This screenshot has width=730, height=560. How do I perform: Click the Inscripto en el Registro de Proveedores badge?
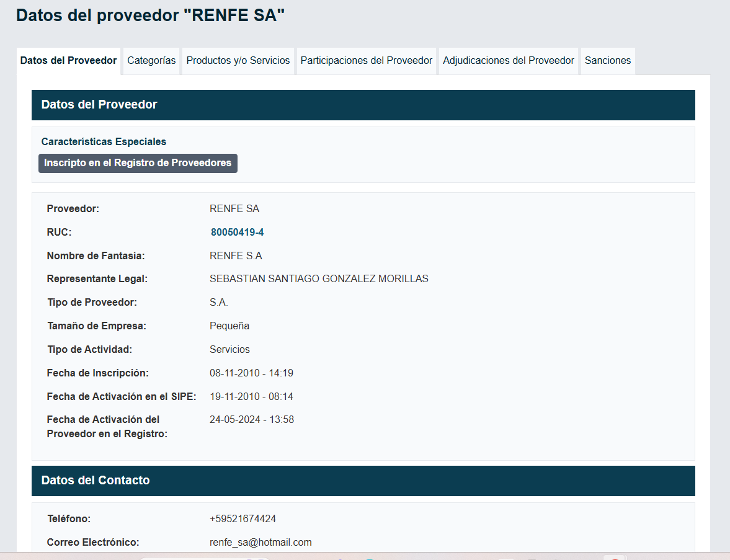coord(138,163)
